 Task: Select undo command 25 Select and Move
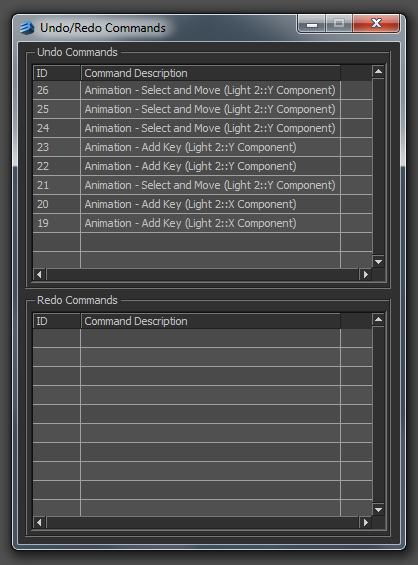(x=203, y=109)
